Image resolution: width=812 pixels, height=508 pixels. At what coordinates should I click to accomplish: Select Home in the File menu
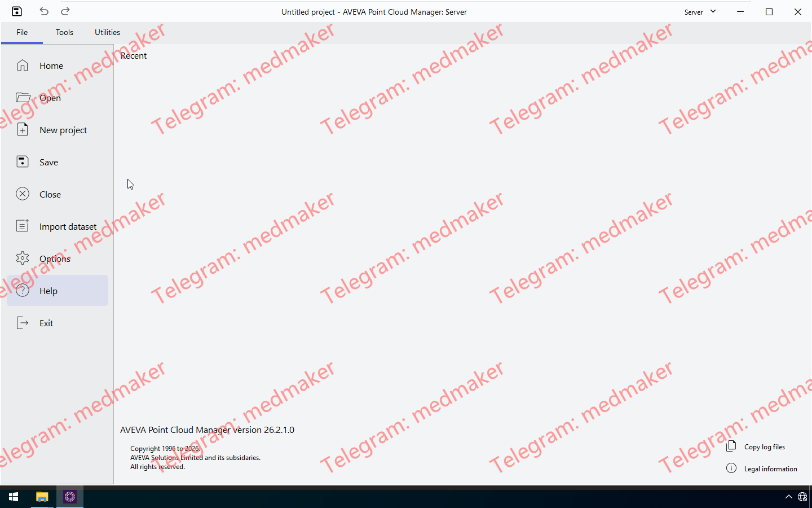[x=51, y=66]
